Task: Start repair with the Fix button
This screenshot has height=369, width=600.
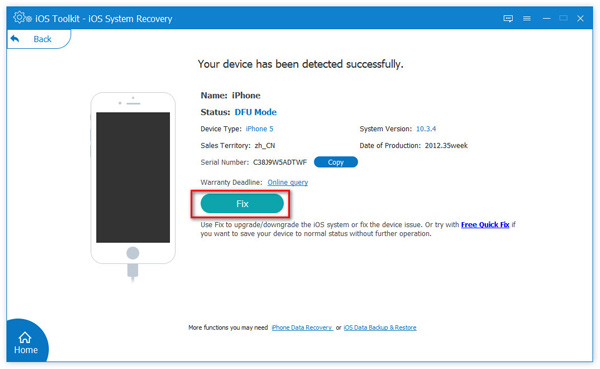Action: coord(242,204)
